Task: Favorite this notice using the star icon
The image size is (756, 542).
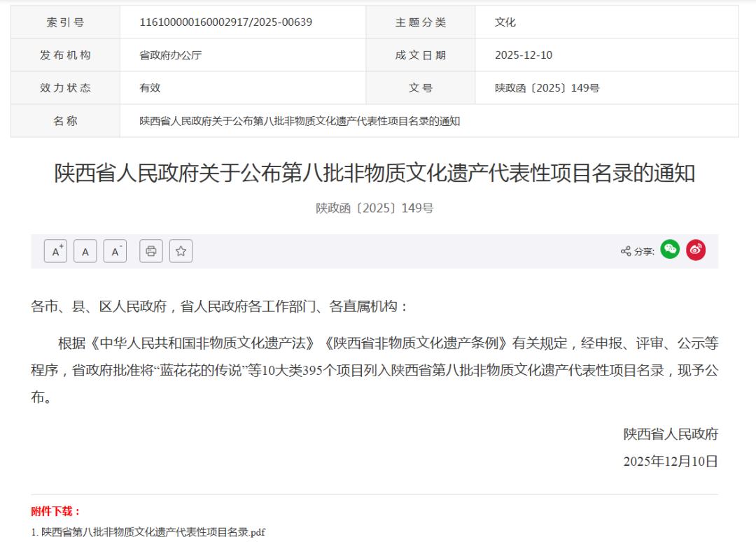Action: pos(181,250)
